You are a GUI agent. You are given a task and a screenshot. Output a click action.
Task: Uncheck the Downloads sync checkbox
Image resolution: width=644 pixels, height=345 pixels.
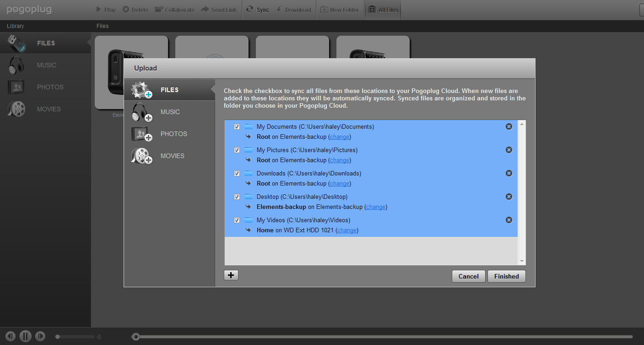tap(237, 173)
